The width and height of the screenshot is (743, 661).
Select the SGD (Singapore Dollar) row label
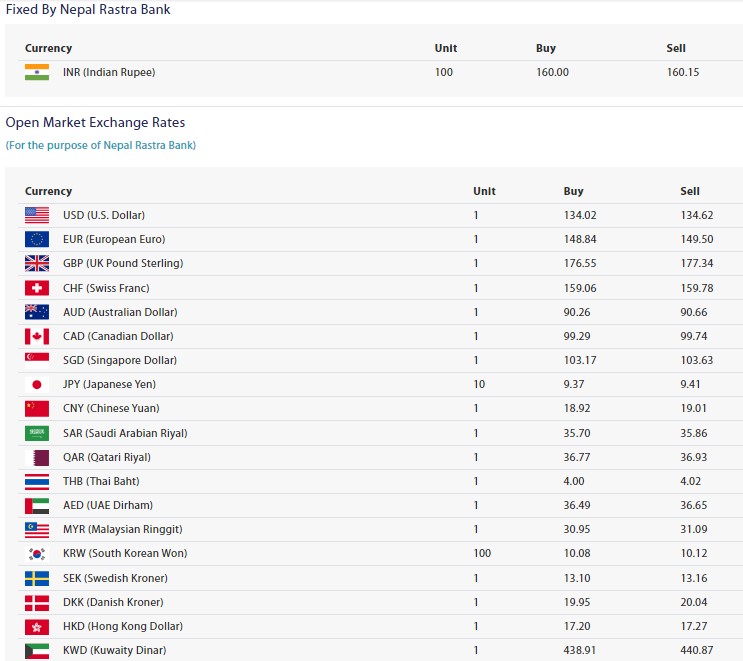tap(119, 360)
